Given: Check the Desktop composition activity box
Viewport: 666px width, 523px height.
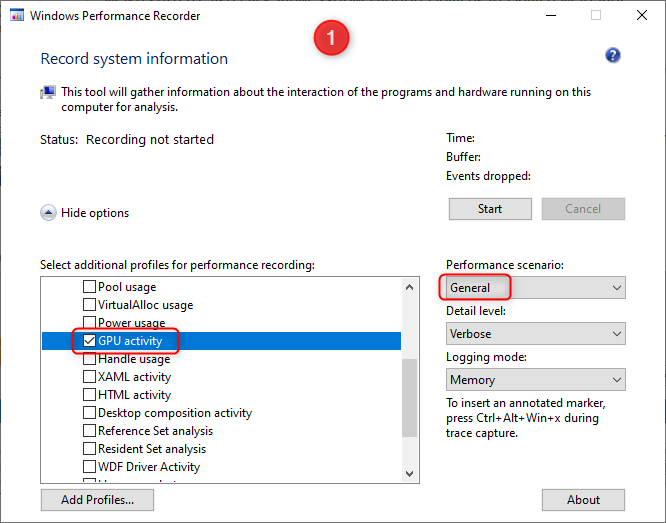Looking at the screenshot, I should (x=89, y=413).
